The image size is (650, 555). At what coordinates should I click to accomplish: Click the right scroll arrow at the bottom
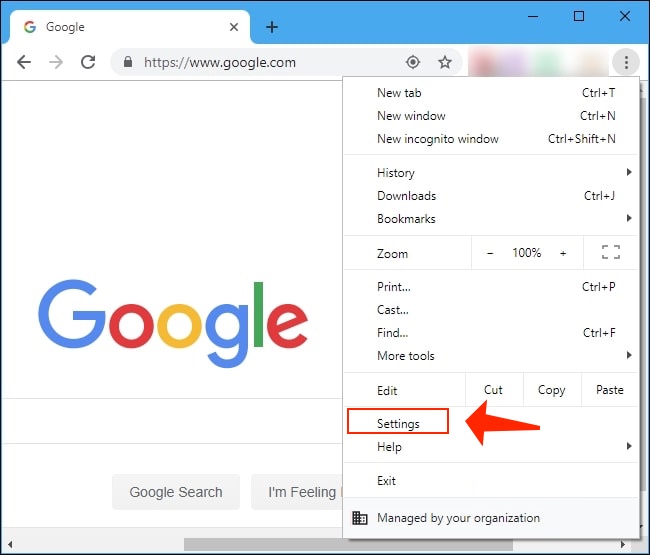pyautogui.click(x=623, y=544)
